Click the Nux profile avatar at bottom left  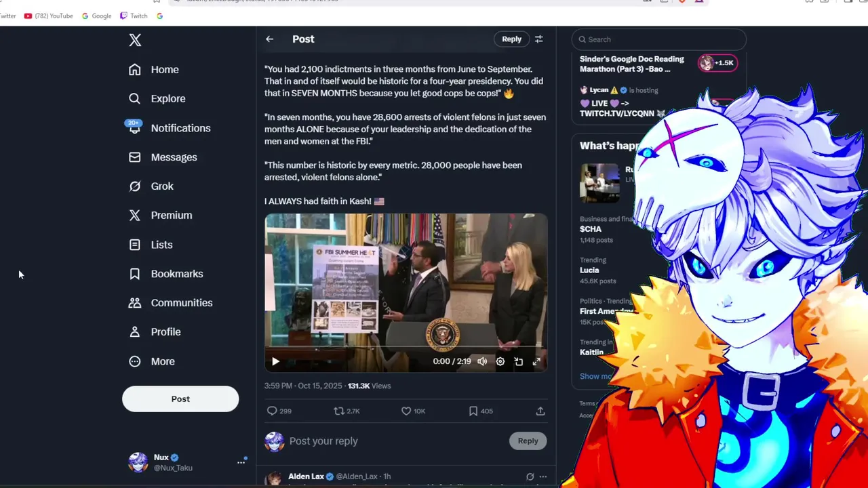[x=138, y=462]
